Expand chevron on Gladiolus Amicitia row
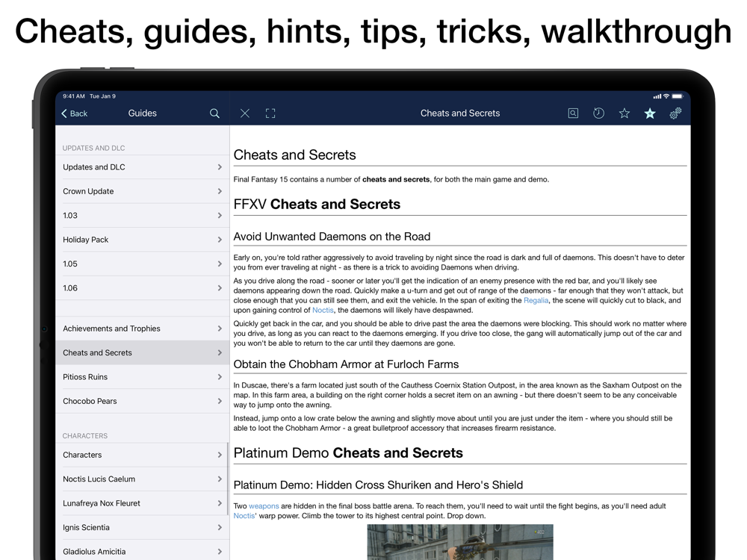Viewport: 747px width, 560px height. (220, 552)
